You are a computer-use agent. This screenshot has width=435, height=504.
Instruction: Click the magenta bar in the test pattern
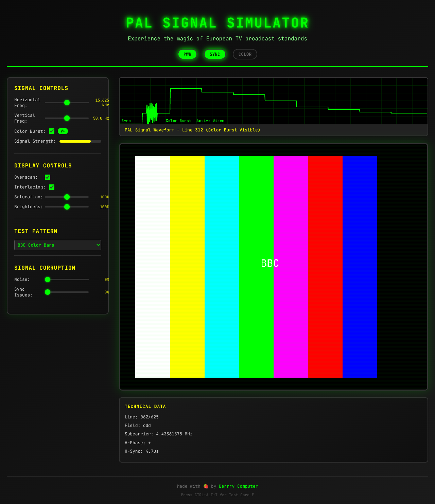(291, 267)
